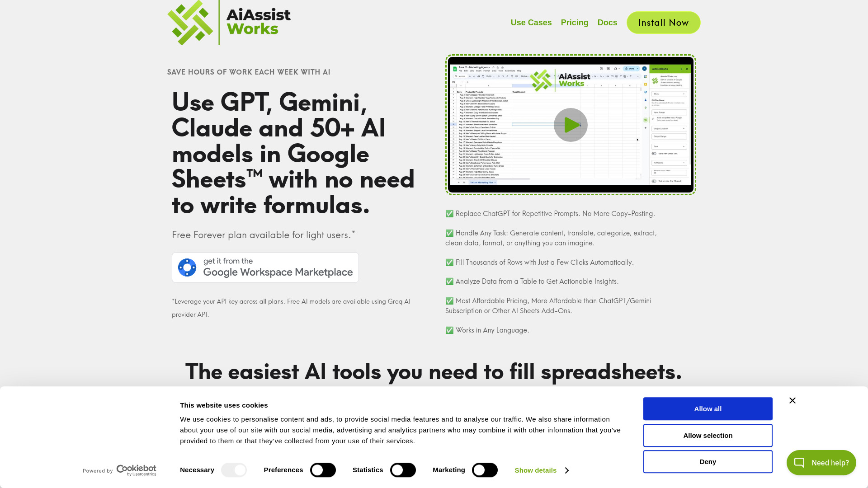Click the green checkmark icon next to Replace ChatGPT

[x=449, y=213]
